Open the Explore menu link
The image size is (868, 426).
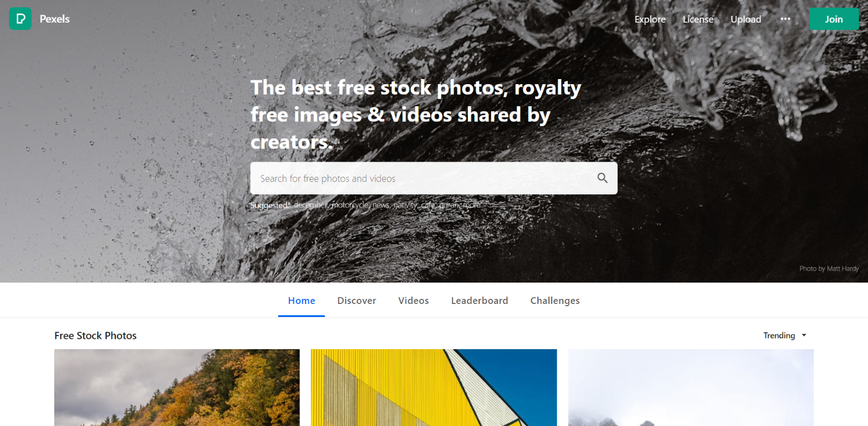coord(650,19)
